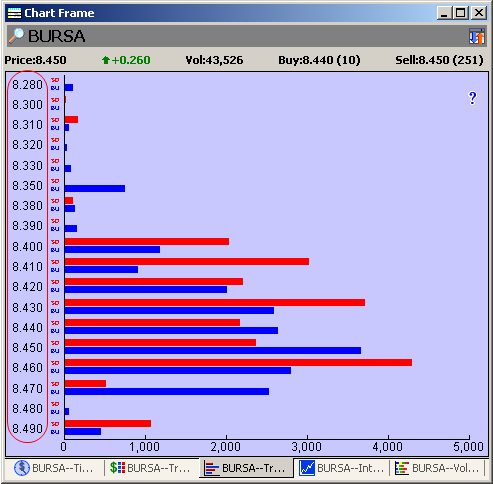Click the colored bars icon on BURSA--Vol... tab
The width and height of the screenshot is (493, 484).
402,468
